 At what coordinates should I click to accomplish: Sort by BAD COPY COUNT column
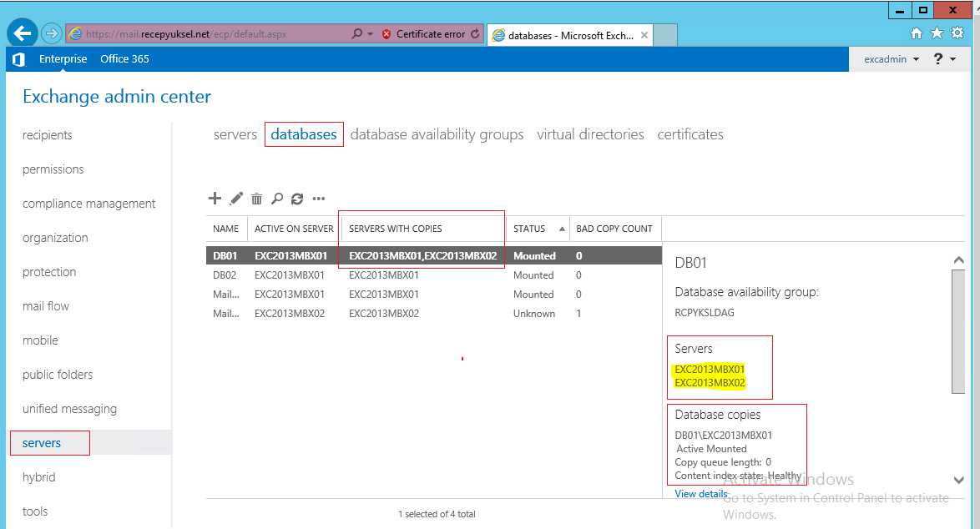pos(615,229)
